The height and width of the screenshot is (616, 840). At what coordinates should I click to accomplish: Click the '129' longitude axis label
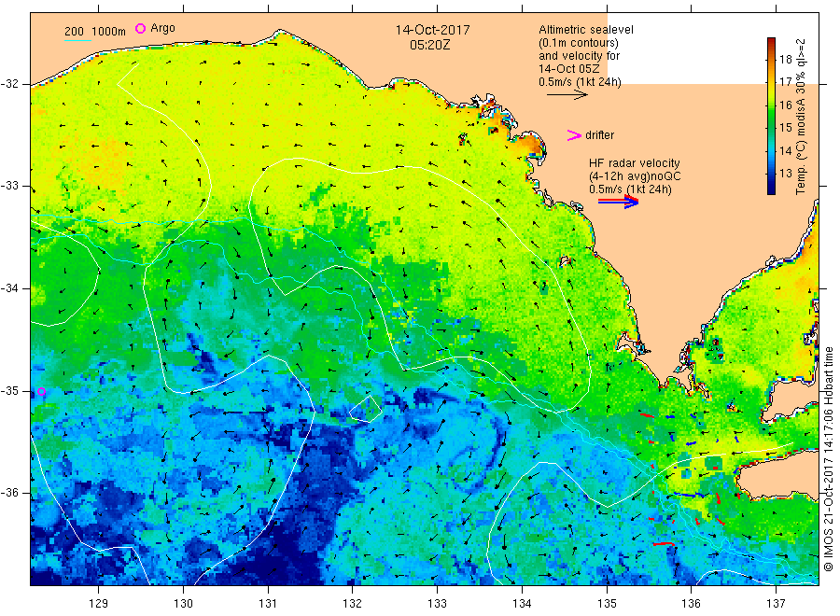click(x=99, y=603)
